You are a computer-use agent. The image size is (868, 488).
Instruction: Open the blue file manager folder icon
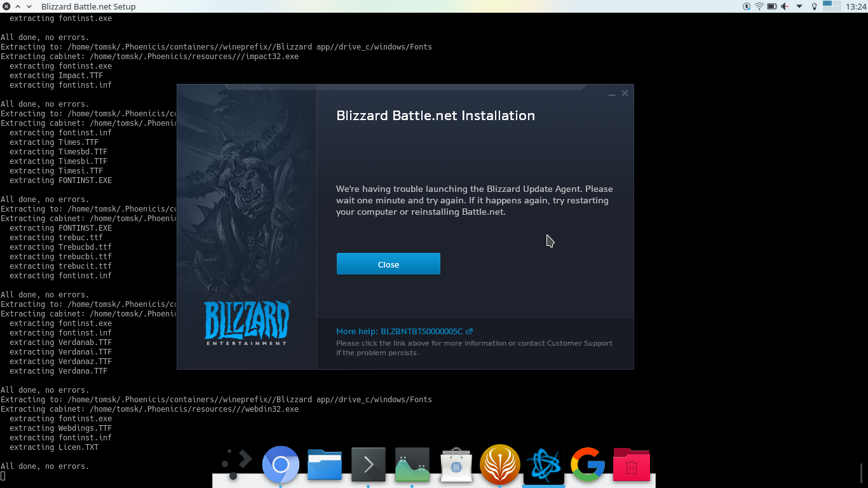[325, 464]
